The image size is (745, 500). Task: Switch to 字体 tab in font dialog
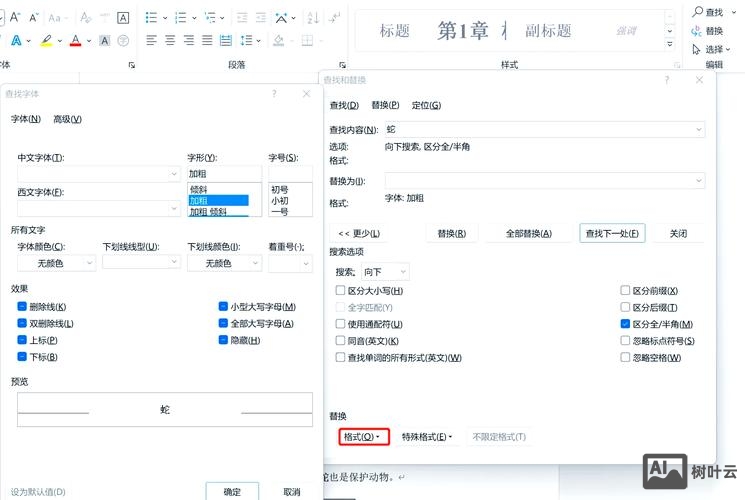[26, 119]
